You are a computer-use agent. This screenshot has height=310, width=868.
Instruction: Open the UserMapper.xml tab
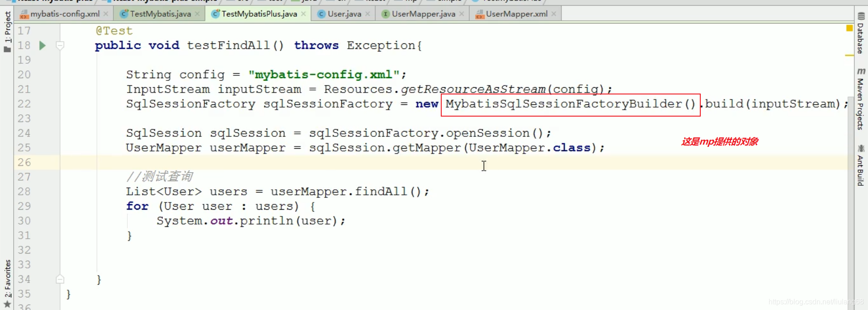[516, 14]
